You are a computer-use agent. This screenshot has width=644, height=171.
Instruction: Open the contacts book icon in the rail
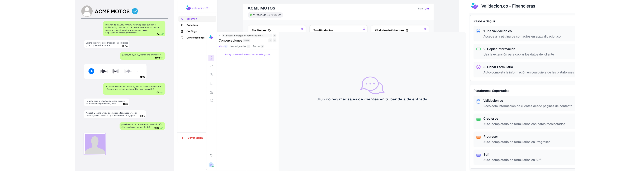[x=211, y=83]
